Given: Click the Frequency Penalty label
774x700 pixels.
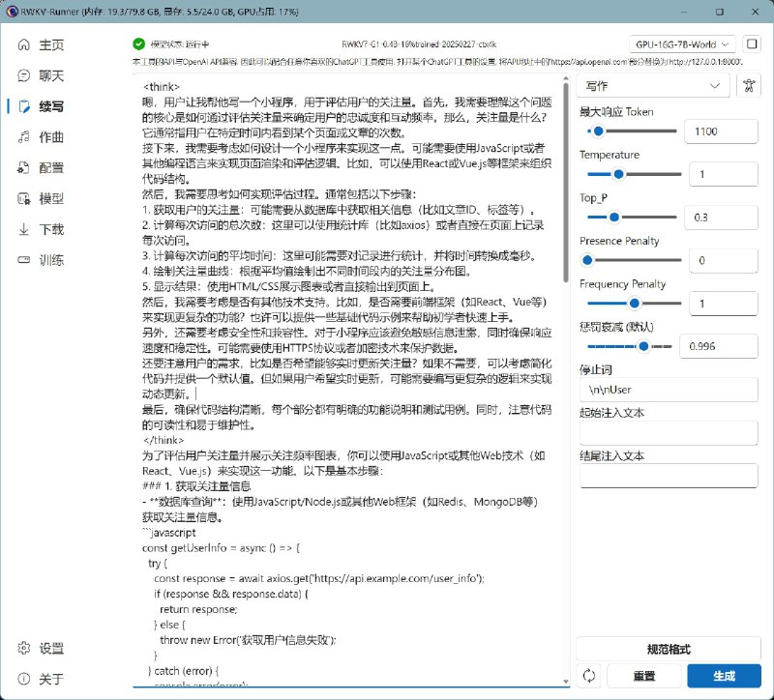Looking at the screenshot, I should (622, 283).
